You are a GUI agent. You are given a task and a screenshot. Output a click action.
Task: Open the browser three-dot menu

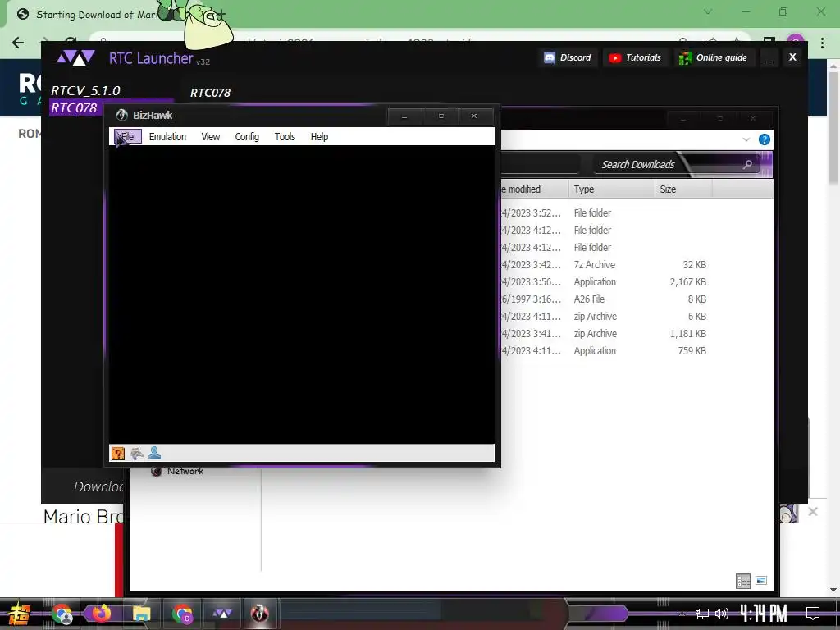tap(822, 43)
